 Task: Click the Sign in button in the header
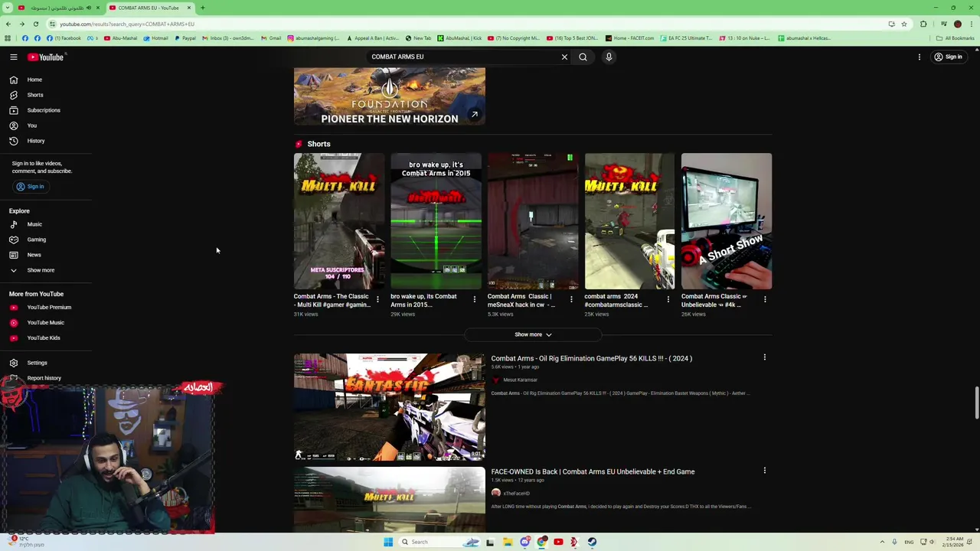pyautogui.click(x=948, y=57)
